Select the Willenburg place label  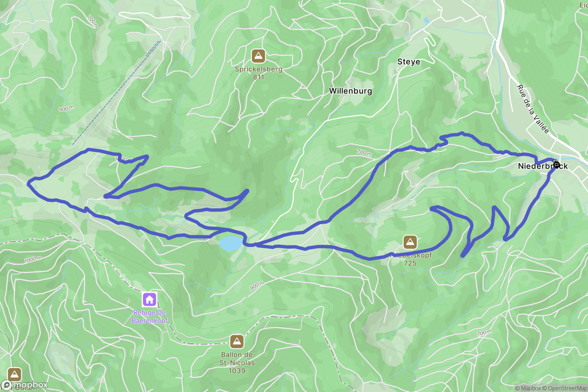pyautogui.click(x=351, y=91)
